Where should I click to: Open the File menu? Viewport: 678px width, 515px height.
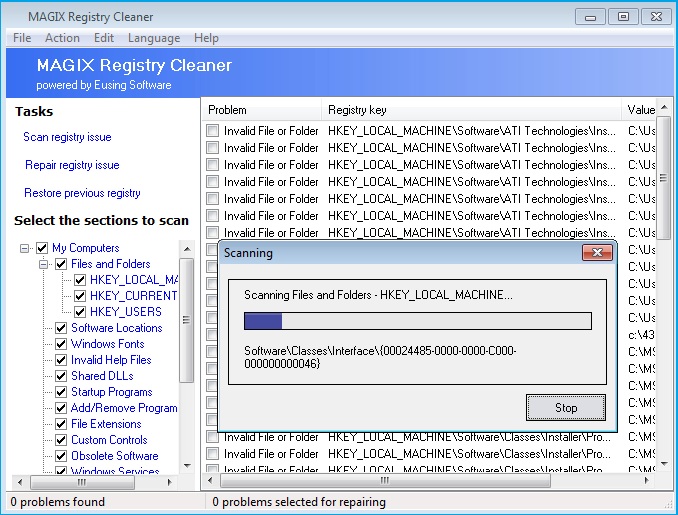pyautogui.click(x=22, y=38)
